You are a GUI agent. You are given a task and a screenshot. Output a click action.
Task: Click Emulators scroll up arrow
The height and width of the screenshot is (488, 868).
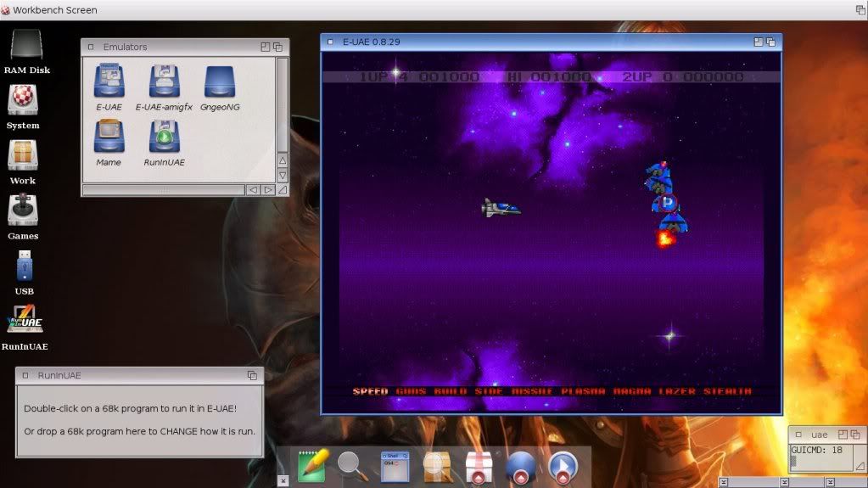[283, 160]
